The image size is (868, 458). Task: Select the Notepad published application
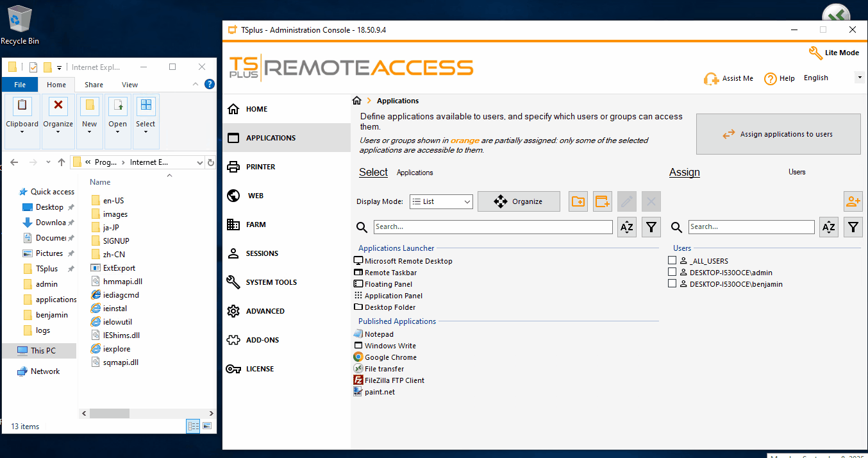pos(378,334)
